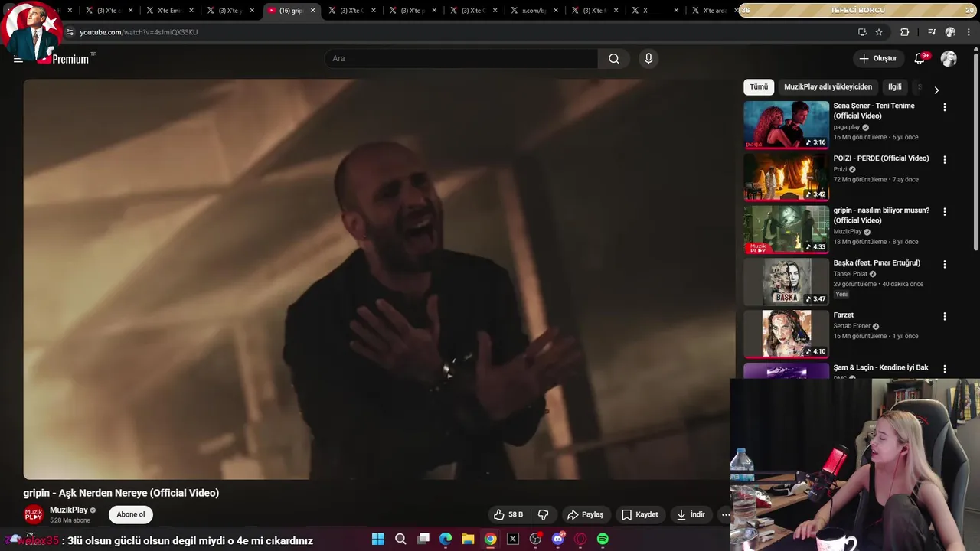Launch Microsoft Edge from taskbar
Viewport: 980px width, 551px height.
(446, 539)
